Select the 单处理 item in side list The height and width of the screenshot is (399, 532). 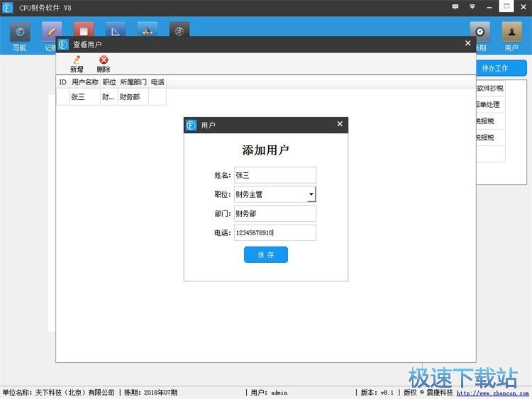(x=490, y=104)
